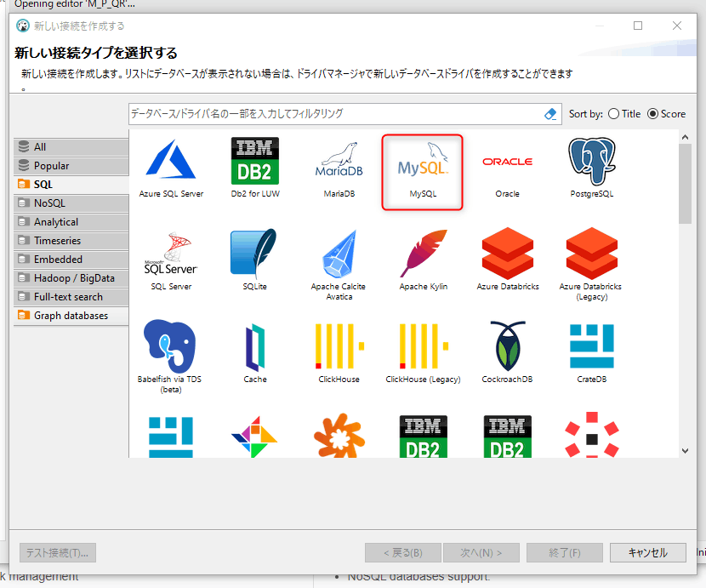Maximize the new connection dialog

(x=638, y=26)
